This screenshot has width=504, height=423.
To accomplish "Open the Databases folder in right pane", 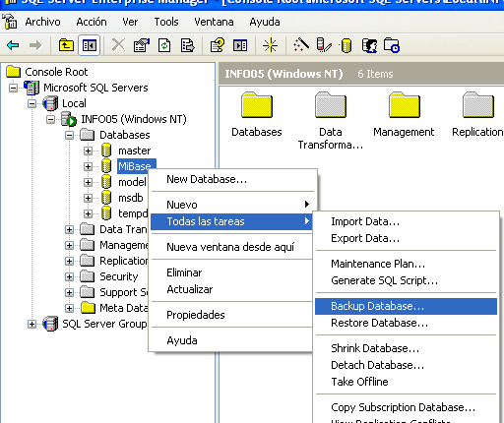I will (257, 105).
